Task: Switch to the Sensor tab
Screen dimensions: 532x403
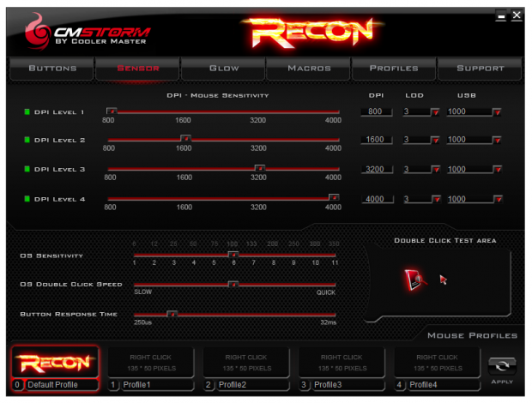Action: tap(138, 69)
